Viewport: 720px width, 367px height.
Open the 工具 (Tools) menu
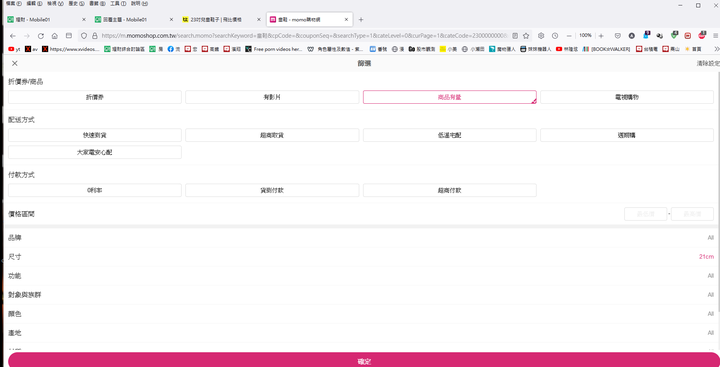tap(118, 3)
